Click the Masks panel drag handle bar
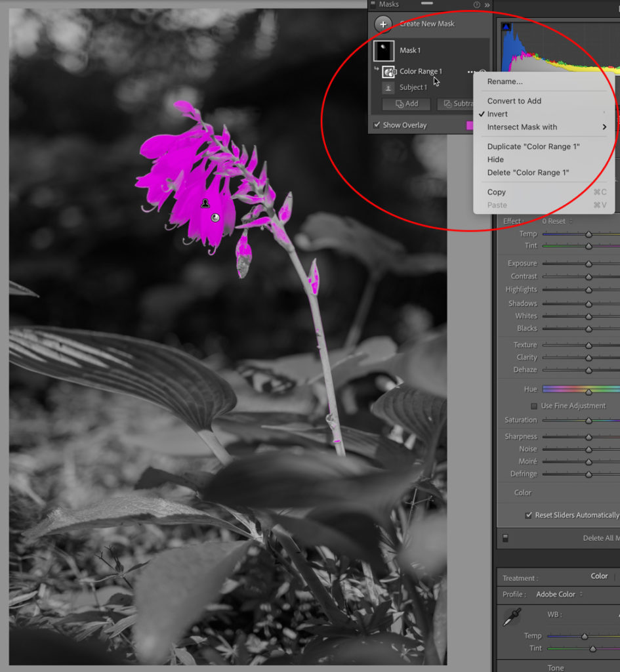This screenshot has height=672, width=620. click(426, 3)
